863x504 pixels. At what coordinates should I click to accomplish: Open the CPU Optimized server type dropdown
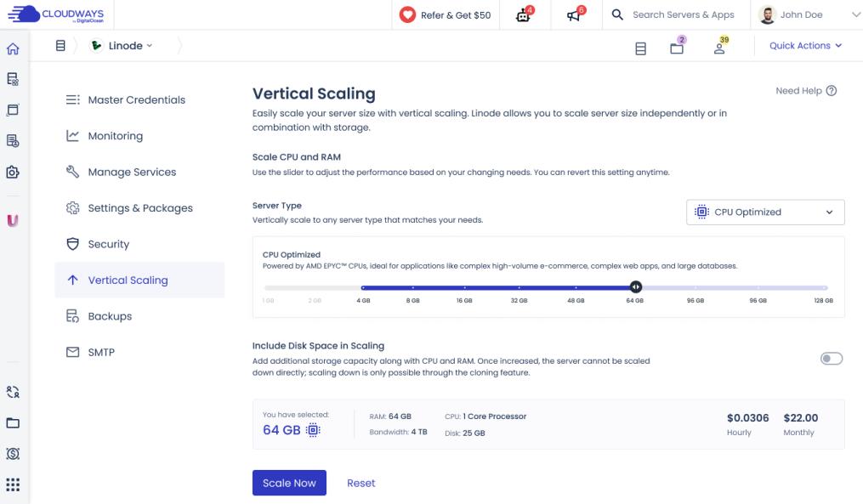[765, 212]
